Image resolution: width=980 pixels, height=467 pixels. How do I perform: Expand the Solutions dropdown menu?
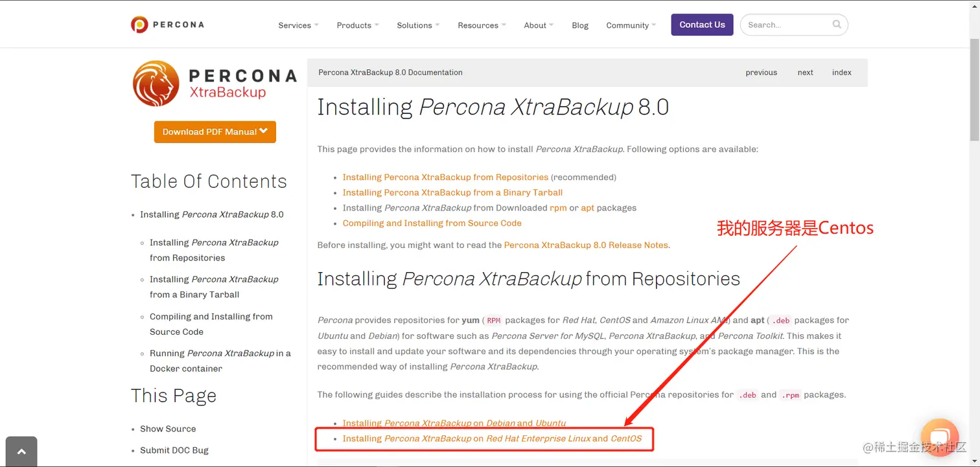(418, 25)
